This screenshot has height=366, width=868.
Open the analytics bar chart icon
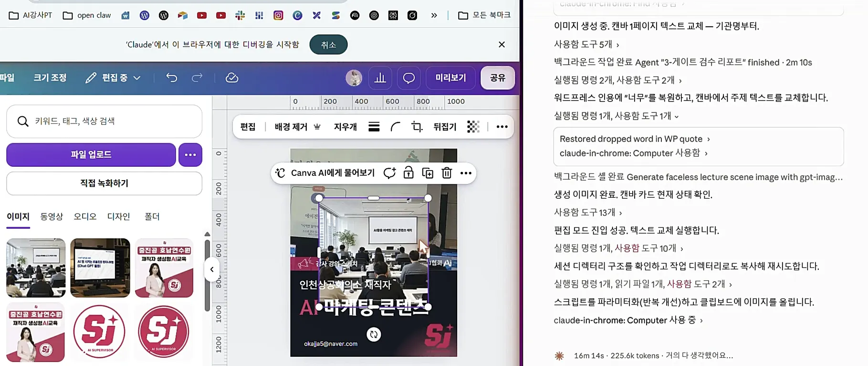point(380,78)
